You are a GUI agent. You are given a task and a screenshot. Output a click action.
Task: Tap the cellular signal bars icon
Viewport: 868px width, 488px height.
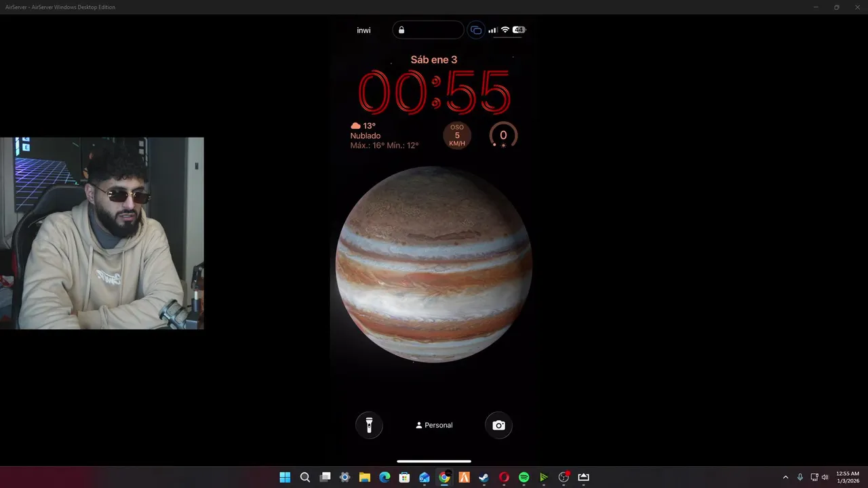click(x=493, y=30)
